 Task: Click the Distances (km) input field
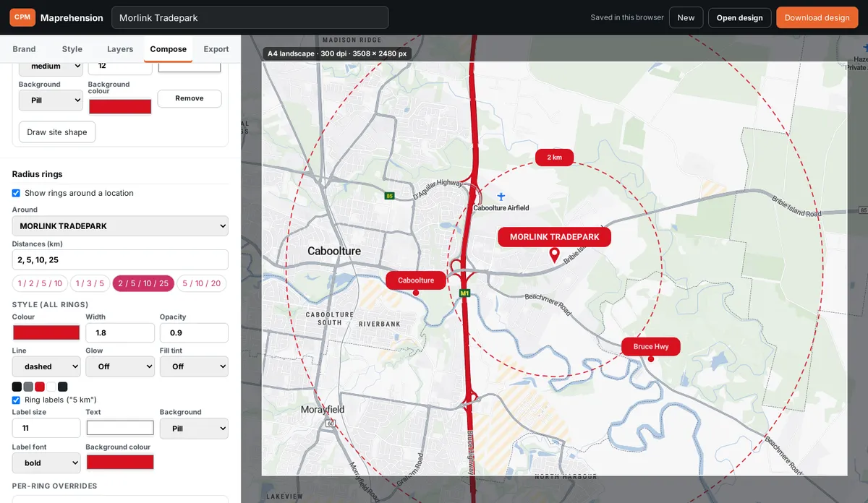coord(120,259)
